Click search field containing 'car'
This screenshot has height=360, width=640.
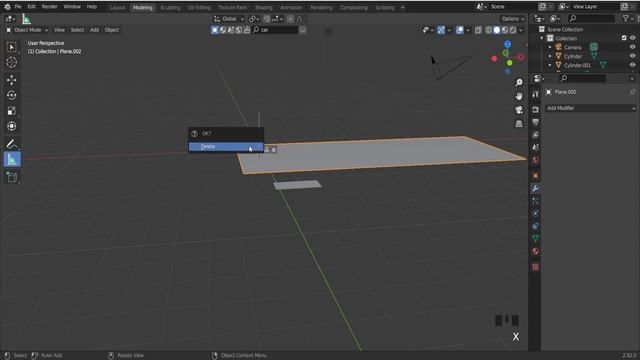[275, 30]
